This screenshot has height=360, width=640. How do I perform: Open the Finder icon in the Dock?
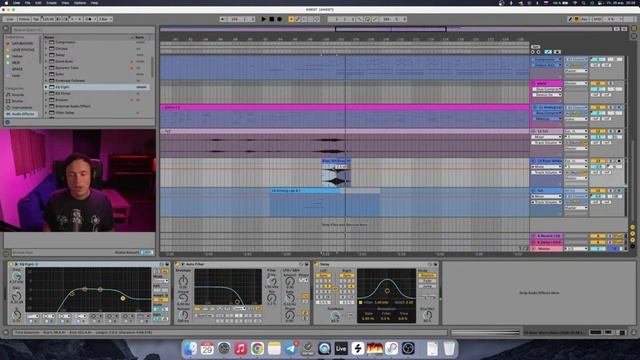(x=190, y=349)
